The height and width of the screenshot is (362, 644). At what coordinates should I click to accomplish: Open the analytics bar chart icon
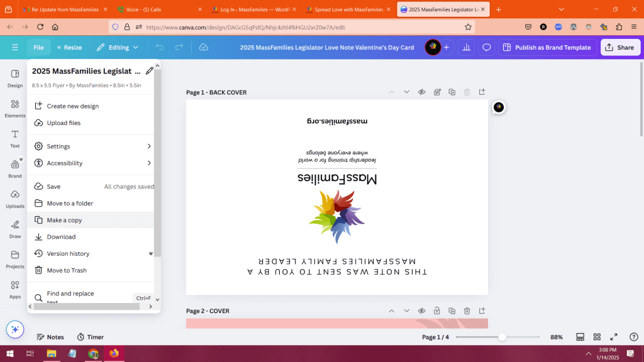tap(467, 47)
